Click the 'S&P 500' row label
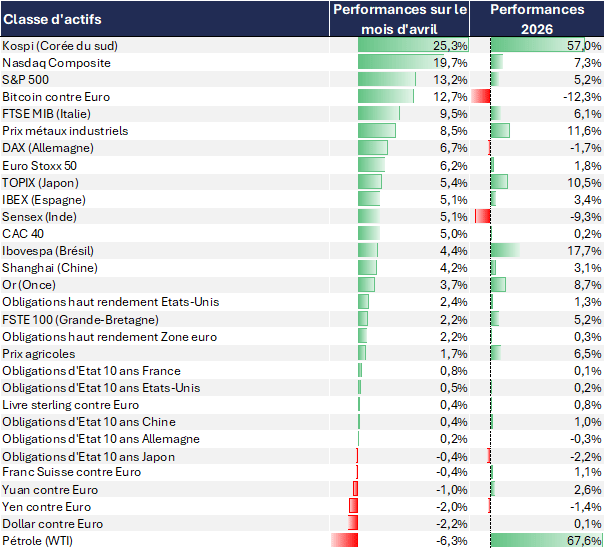Screen dimensions: 605x550 [25, 80]
